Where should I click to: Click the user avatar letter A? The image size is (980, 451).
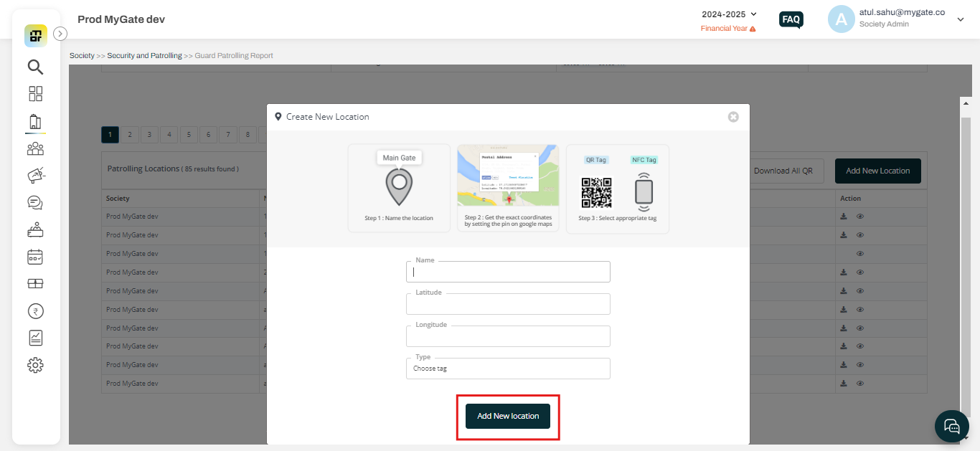pos(842,19)
